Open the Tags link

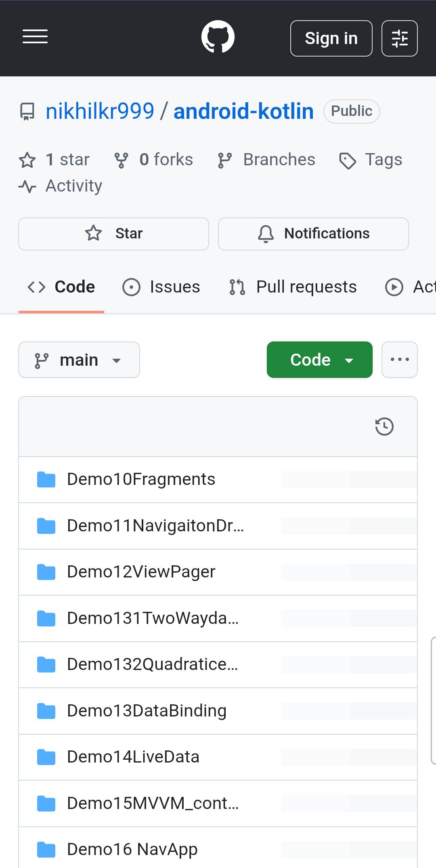click(x=371, y=160)
